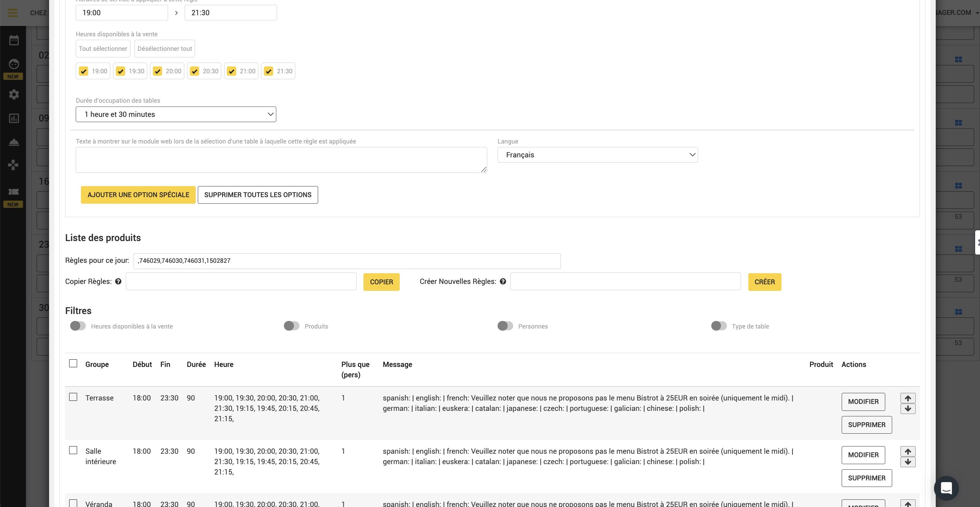Screen dimensions: 980x507
Task: Move the Terrasse rule down with arrow
Action: [908, 409]
